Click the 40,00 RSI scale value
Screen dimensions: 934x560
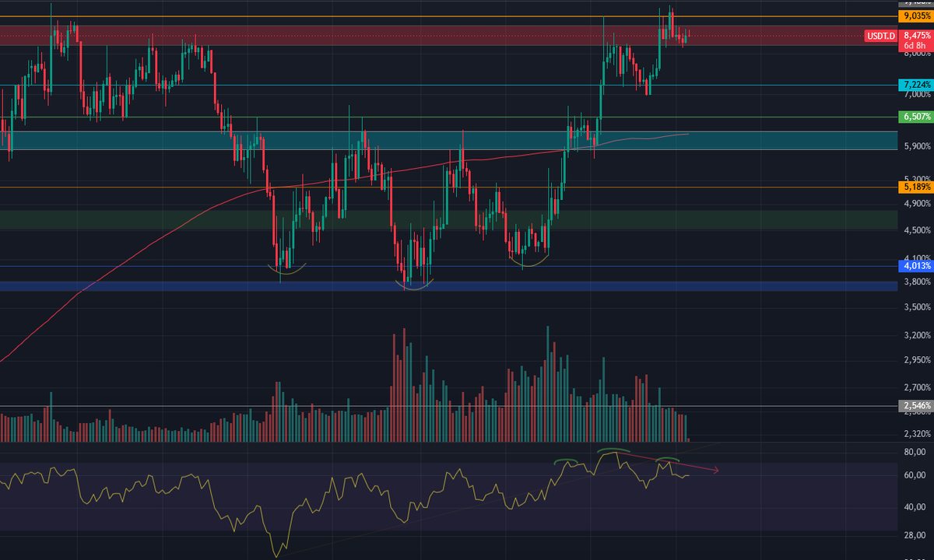915,507
